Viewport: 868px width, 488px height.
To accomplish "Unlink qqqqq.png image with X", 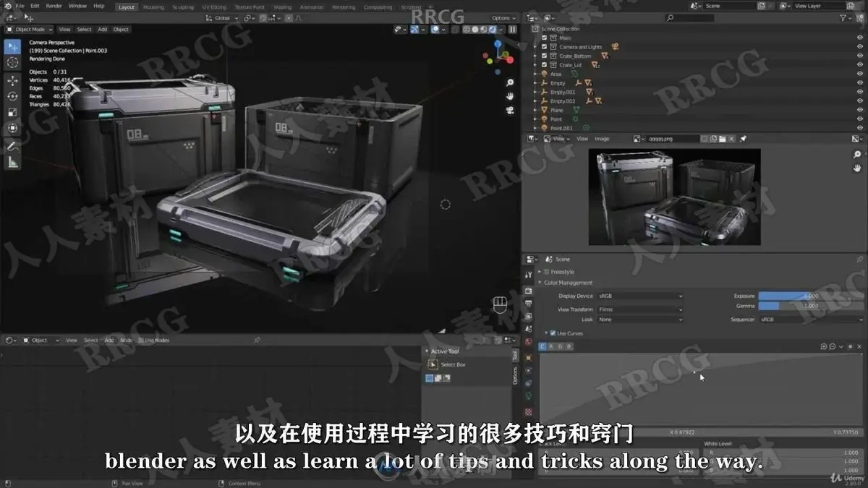I will tap(732, 138).
